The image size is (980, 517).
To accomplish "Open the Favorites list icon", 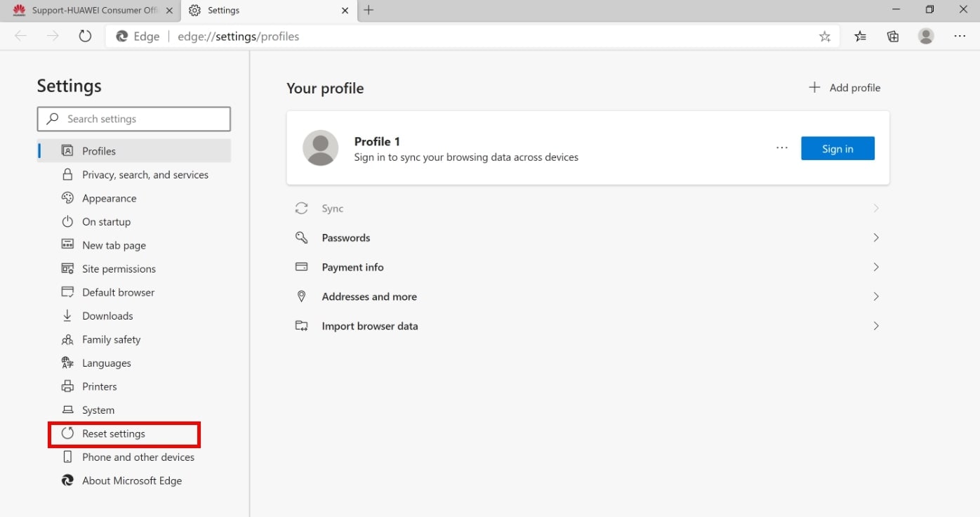I will [x=861, y=37].
